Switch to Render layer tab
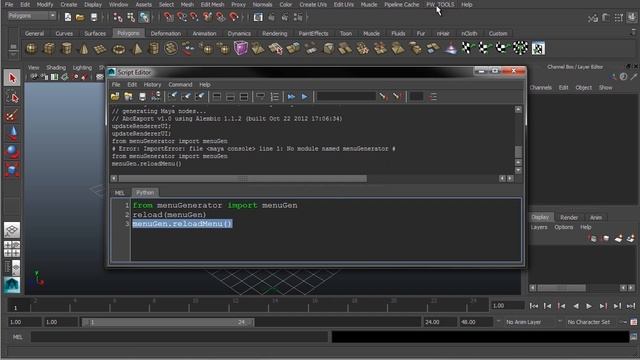Image resolution: width=640 pixels, height=360 pixels. 569,218
